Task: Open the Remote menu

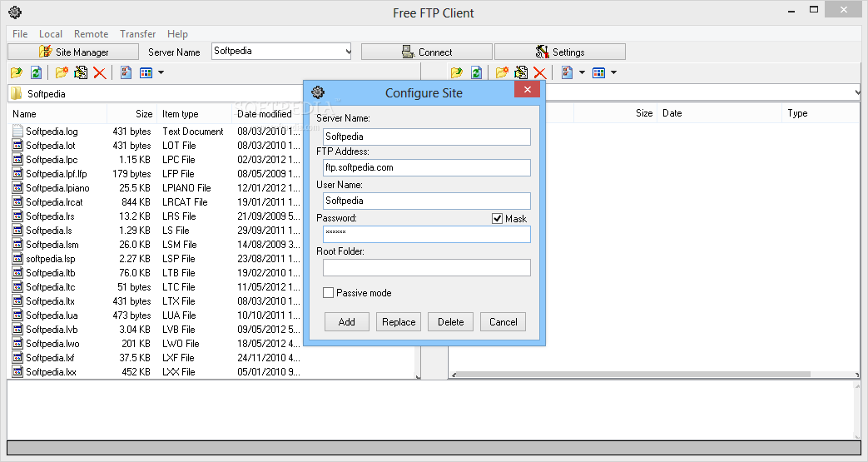Action: pos(92,34)
